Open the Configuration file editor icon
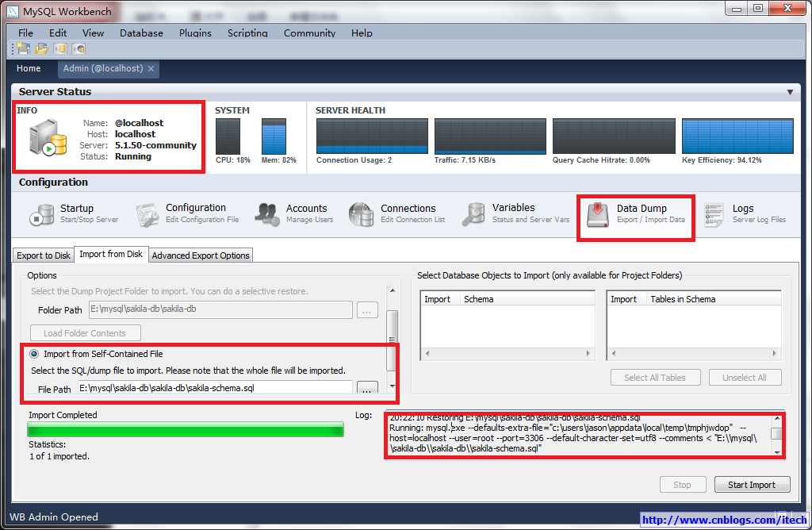 pos(147,214)
